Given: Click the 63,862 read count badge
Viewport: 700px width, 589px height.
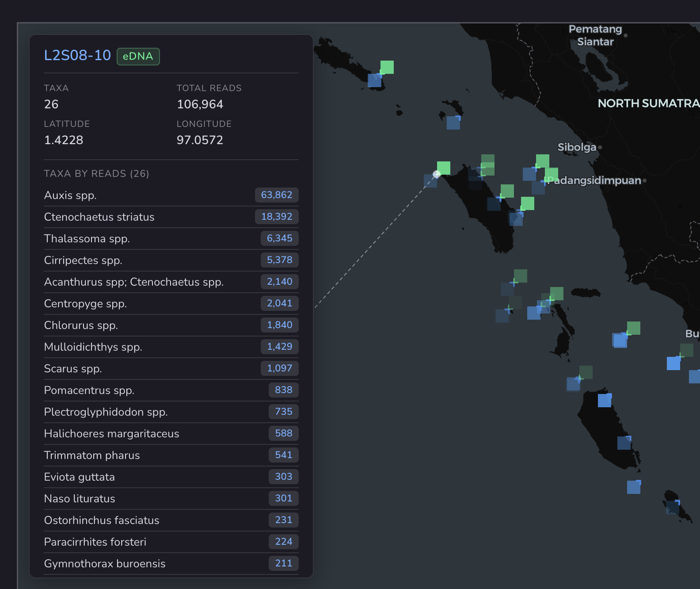Looking at the screenshot, I should tap(277, 195).
